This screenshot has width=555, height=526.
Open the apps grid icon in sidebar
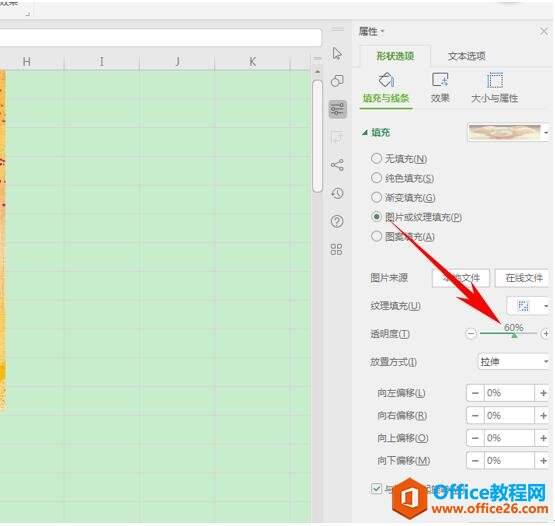pos(336,249)
